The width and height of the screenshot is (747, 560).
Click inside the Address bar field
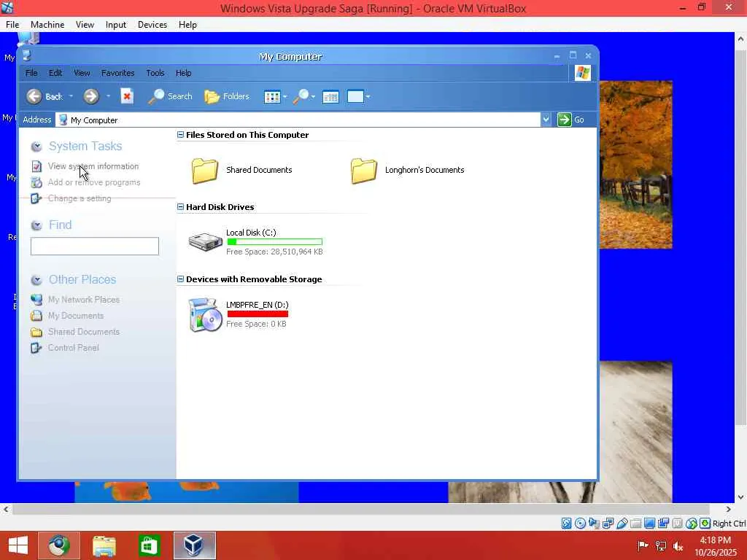(298, 120)
